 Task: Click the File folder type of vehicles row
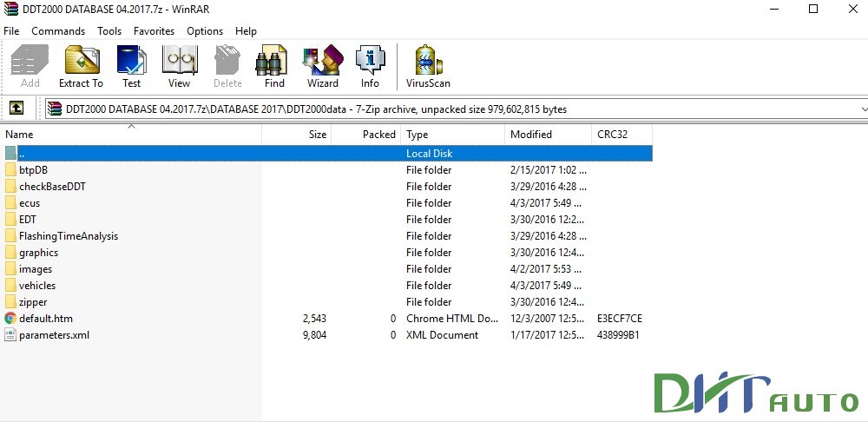(429, 285)
